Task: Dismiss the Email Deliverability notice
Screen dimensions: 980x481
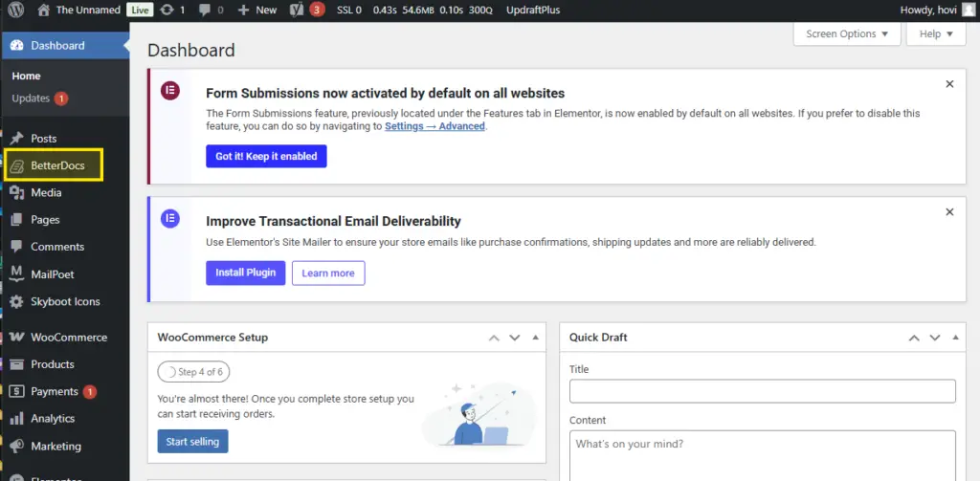Action: pyautogui.click(x=949, y=211)
